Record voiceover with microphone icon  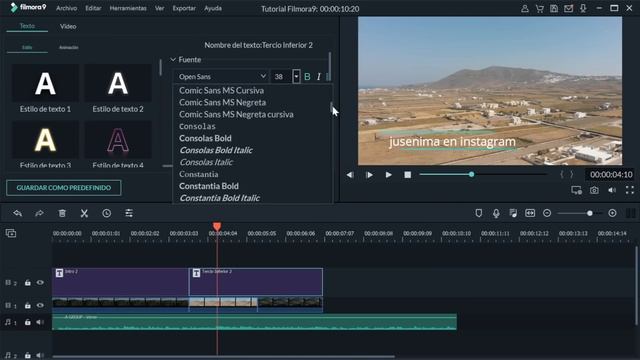[496, 213]
